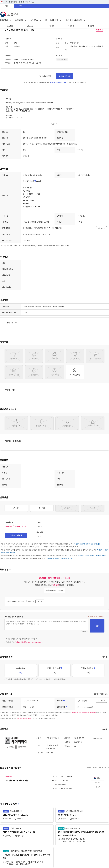Select the 전형방법 section tab
This screenshot has width=109, height=868.
91,26
